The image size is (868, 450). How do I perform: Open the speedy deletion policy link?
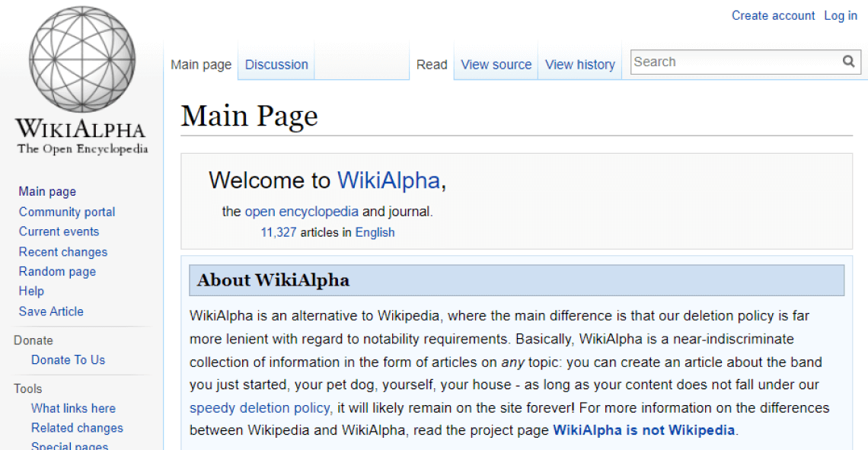pyautogui.click(x=260, y=408)
